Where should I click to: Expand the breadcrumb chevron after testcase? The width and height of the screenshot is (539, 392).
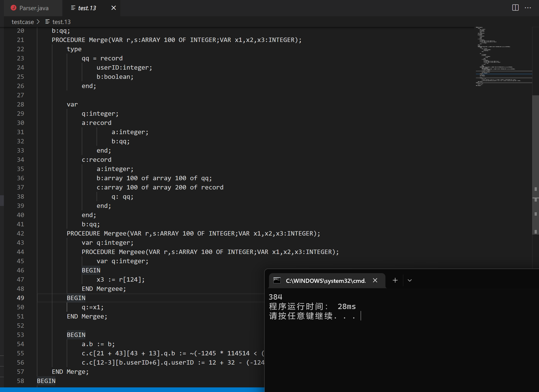[38, 22]
